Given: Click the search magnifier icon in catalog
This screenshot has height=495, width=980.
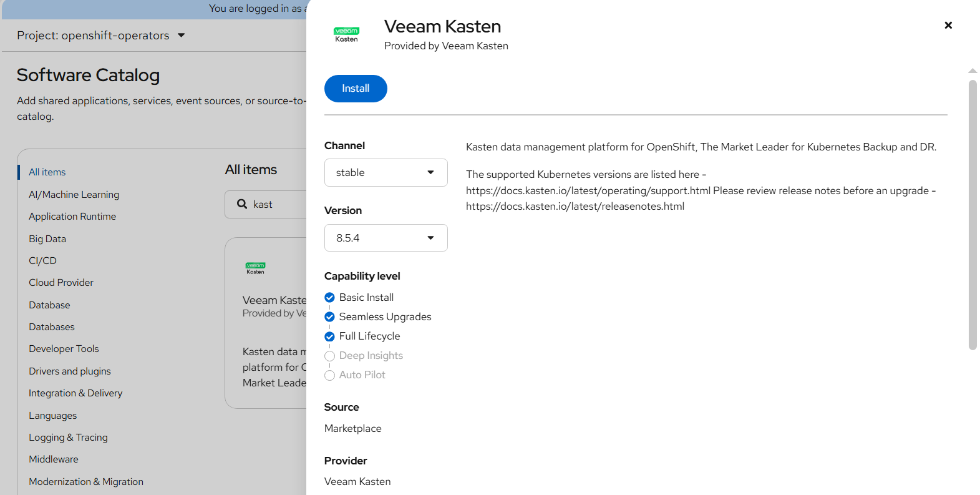Looking at the screenshot, I should pos(242,204).
